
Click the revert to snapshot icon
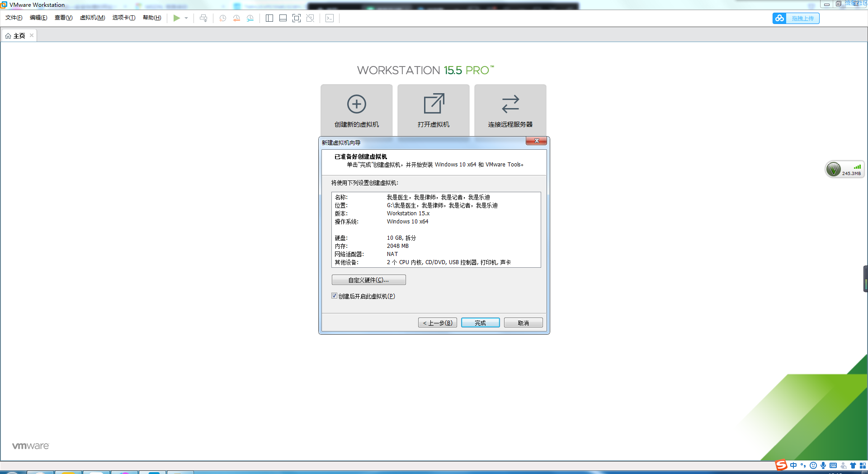point(236,18)
